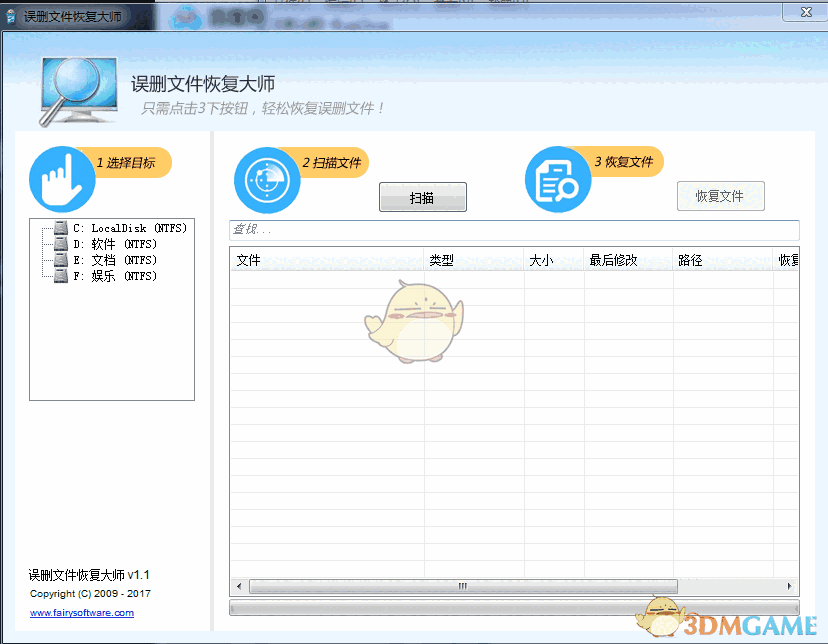828x644 pixels.
Task: Click the radar scan icon for step 2 扫描文件
Action: [x=267, y=179]
